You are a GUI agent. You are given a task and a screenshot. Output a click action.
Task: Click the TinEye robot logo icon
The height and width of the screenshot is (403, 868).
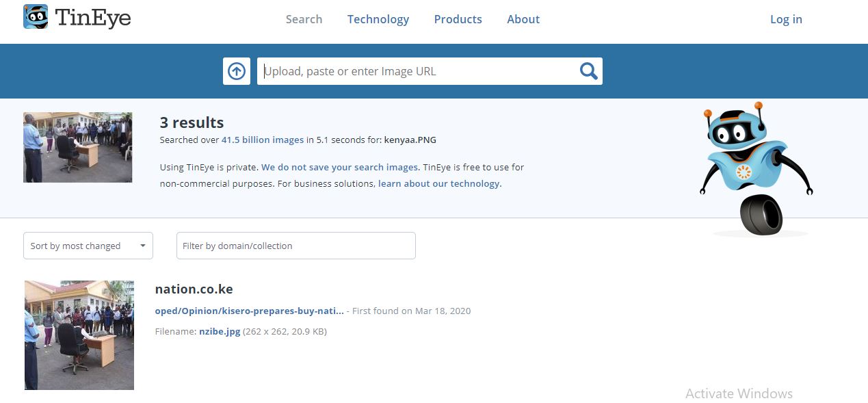click(x=36, y=17)
